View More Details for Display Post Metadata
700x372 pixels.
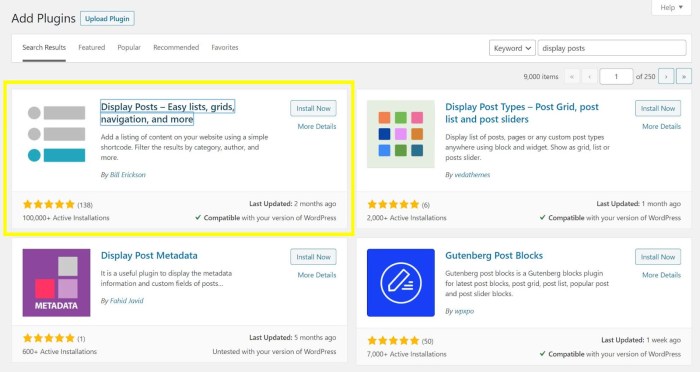click(x=317, y=275)
